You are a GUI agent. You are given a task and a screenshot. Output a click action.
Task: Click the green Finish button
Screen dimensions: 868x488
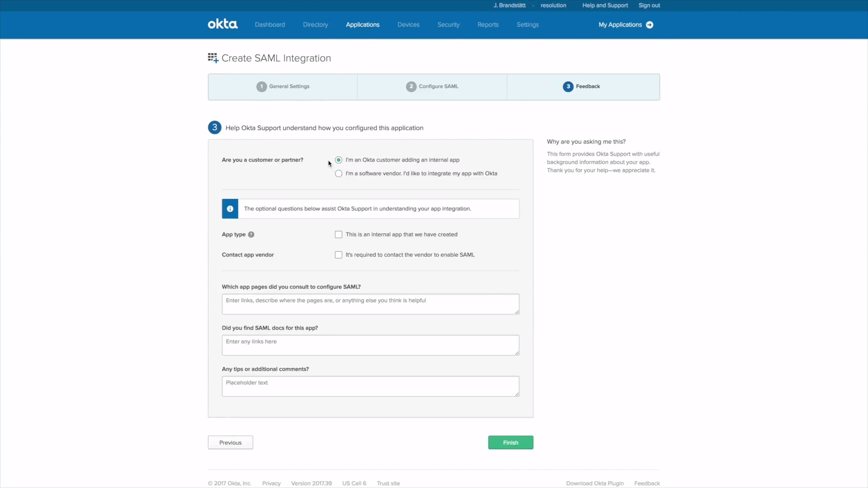tap(511, 442)
